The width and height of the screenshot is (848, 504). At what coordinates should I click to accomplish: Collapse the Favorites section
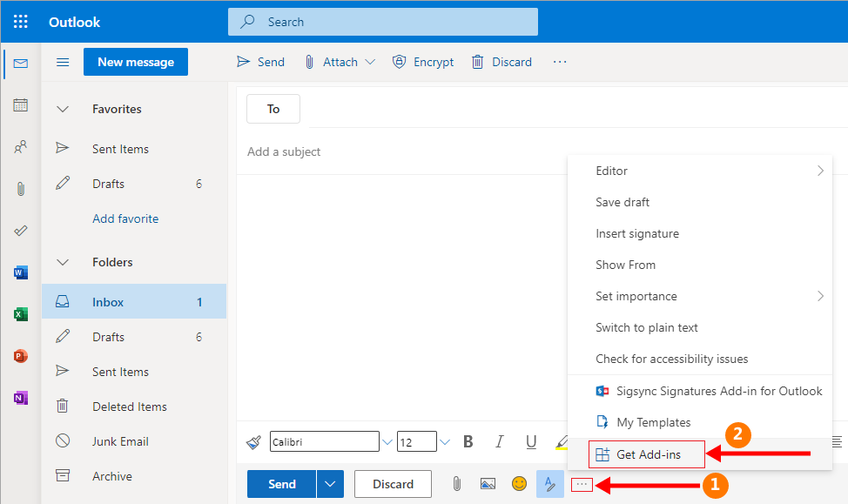[63, 110]
